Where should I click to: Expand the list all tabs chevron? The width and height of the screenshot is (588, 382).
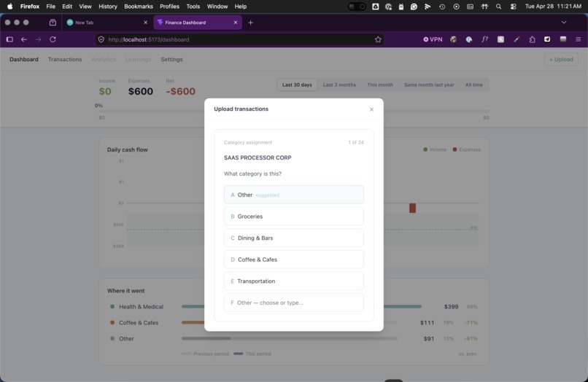564,23
